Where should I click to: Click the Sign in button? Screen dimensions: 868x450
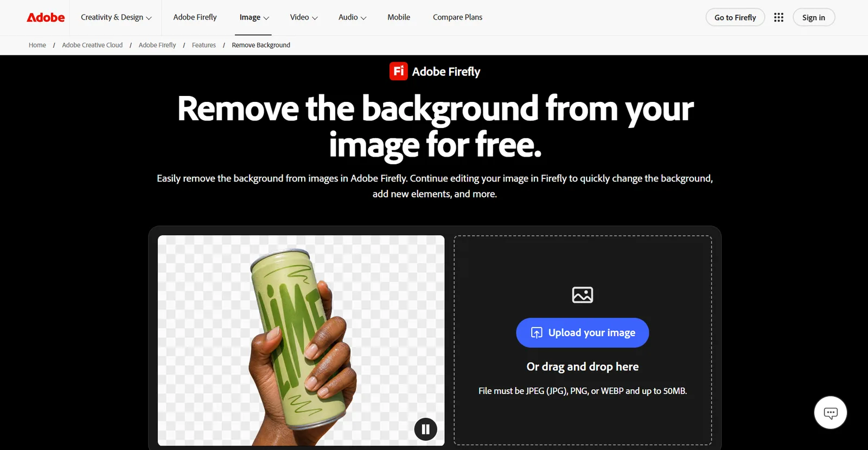814,17
